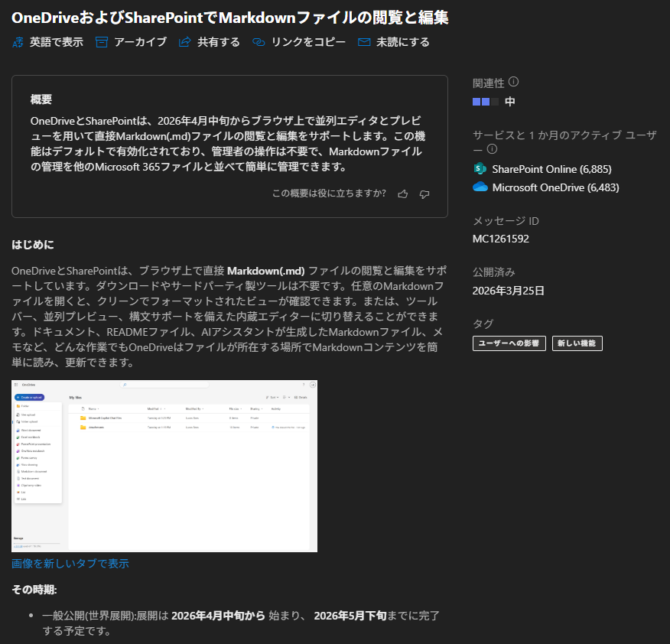Click the 中 relevance value
The width and height of the screenshot is (670, 644).
[509, 102]
